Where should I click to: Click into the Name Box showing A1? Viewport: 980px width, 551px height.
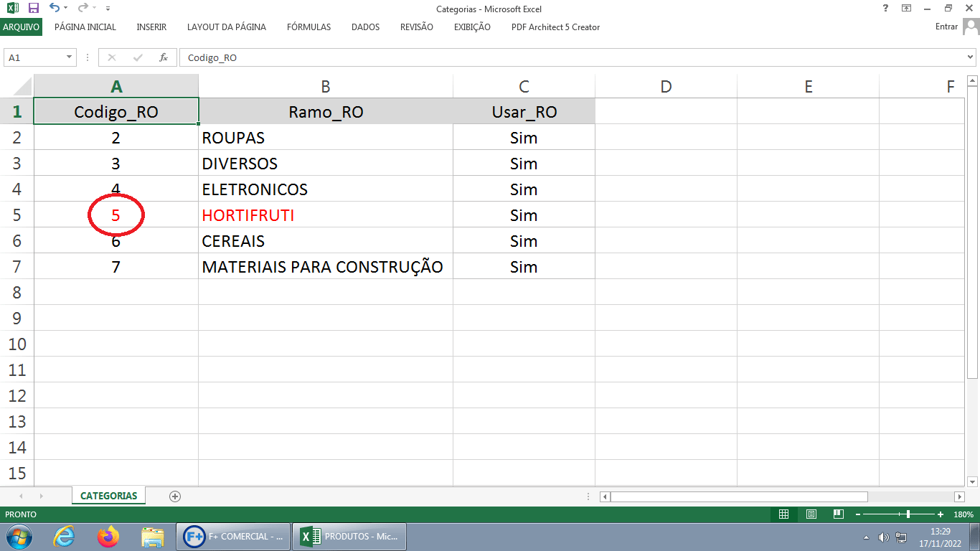click(x=34, y=57)
